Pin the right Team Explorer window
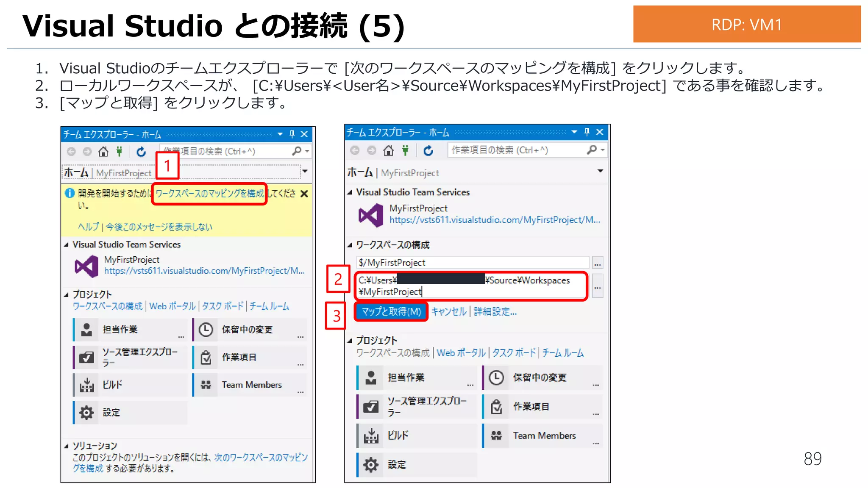Viewport: 868px width, 488px height. pos(587,132)
